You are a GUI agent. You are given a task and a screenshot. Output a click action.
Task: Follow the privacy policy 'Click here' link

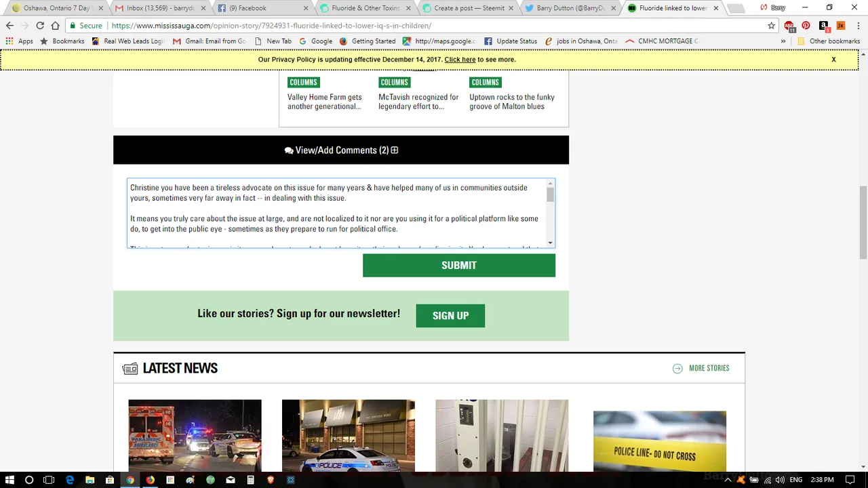click(460, 60)
